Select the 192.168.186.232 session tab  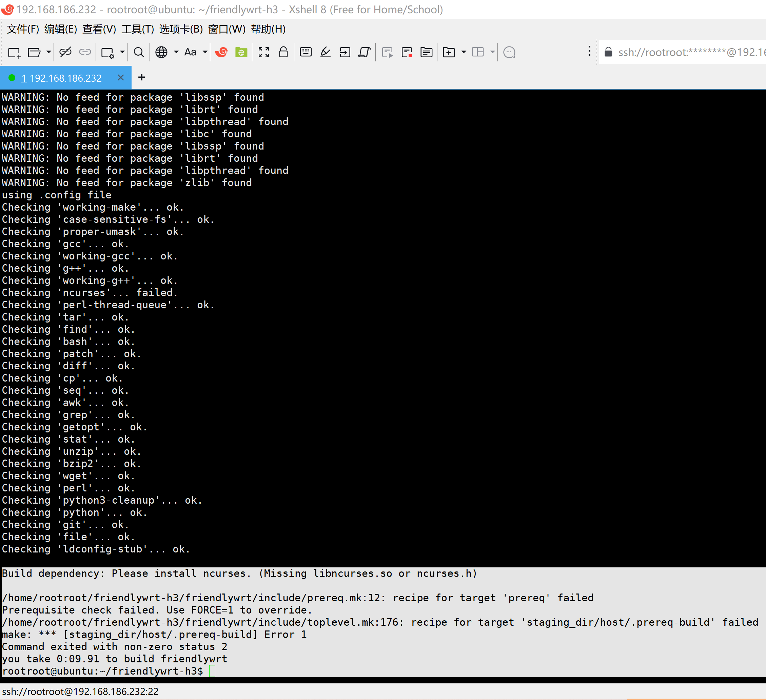click(x=65, y=78)
